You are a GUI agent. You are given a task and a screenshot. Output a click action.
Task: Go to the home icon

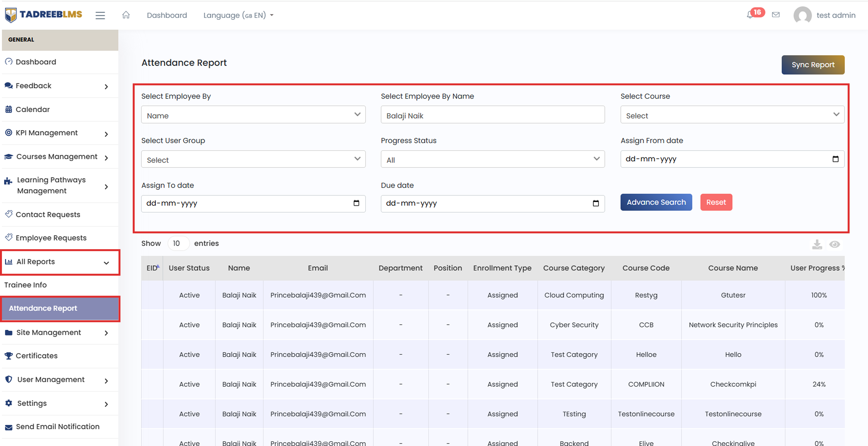click(x=126, y=15)
